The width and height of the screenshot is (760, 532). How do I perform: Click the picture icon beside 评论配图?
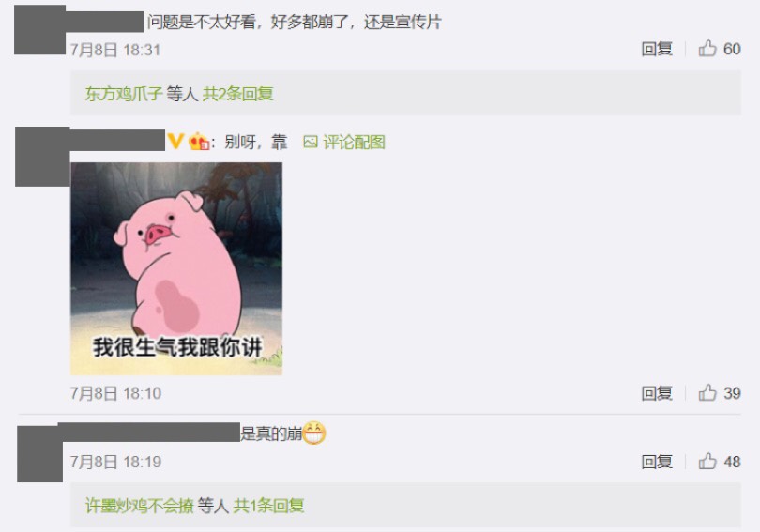[x=310, y=142]
